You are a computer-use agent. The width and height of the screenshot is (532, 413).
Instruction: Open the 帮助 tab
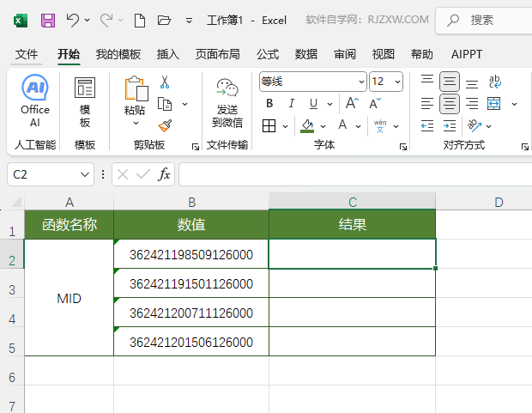coord(421,54)
